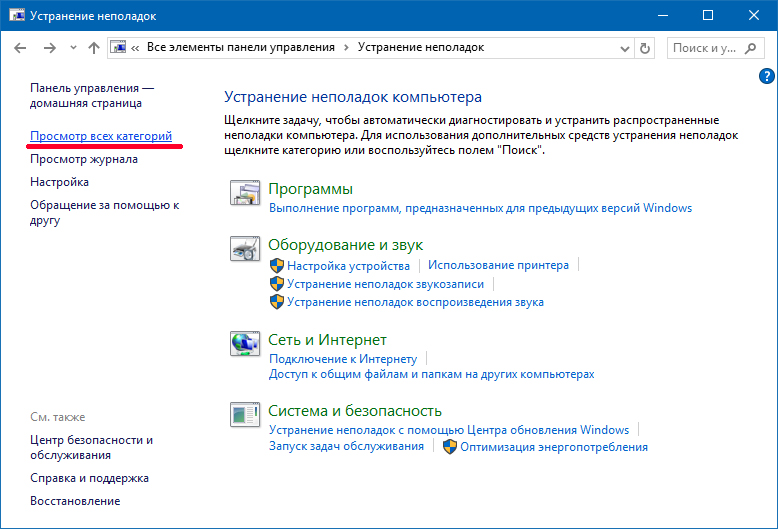Click the Programs category icon

tap(245, 193)
